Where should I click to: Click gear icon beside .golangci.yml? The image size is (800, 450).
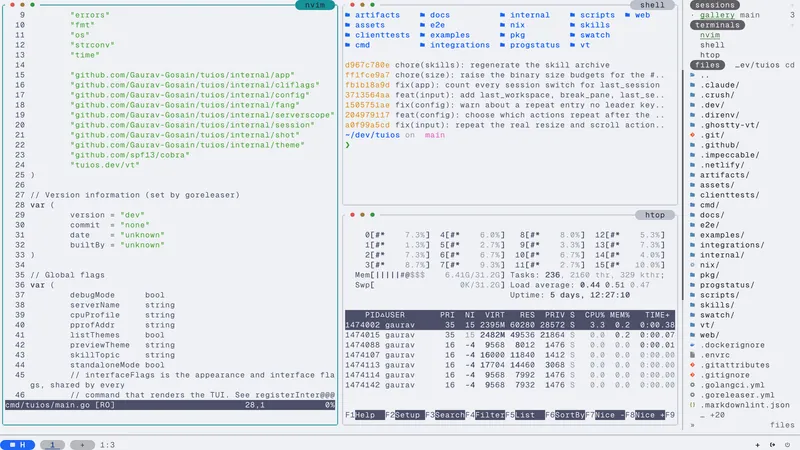692,385
